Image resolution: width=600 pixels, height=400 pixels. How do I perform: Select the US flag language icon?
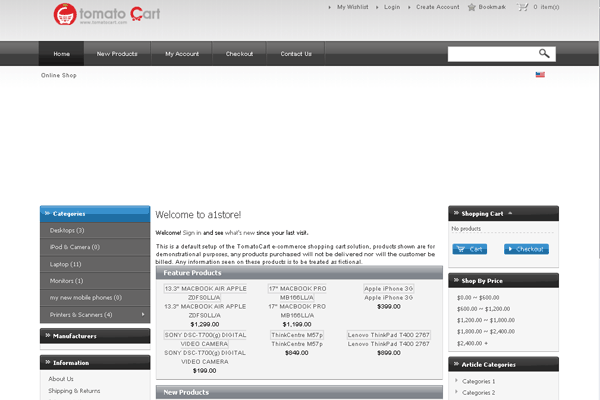pyautogui.click(x=541, y=75)
